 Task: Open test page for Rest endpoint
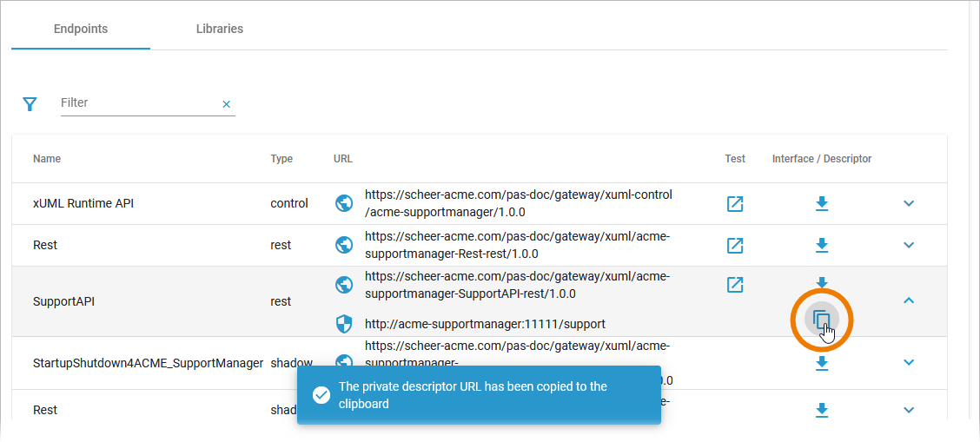(735, 246)
